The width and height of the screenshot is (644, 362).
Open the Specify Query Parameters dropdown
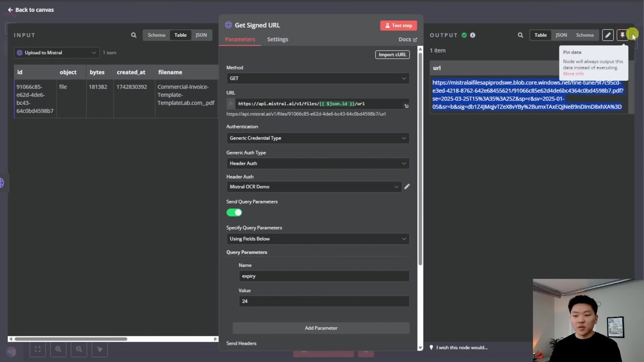pos(318,239)
